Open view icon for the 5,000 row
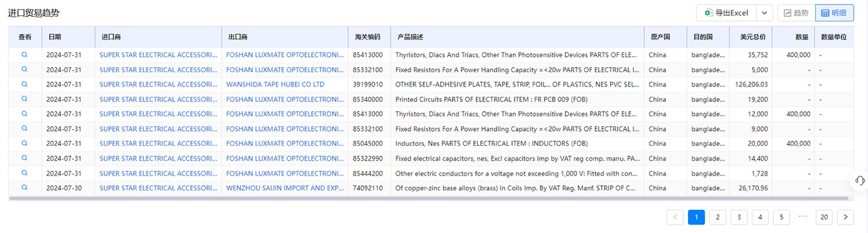868x233 pixels. [25, 70]
